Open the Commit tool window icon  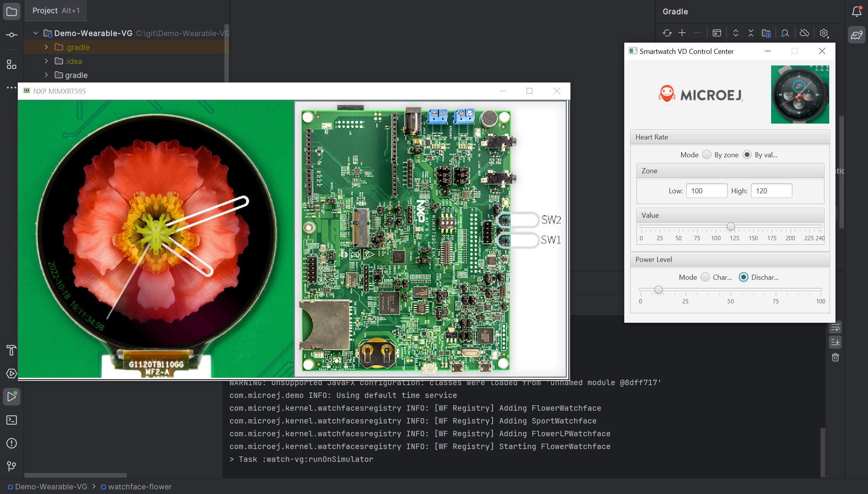[x=12, y=35]
